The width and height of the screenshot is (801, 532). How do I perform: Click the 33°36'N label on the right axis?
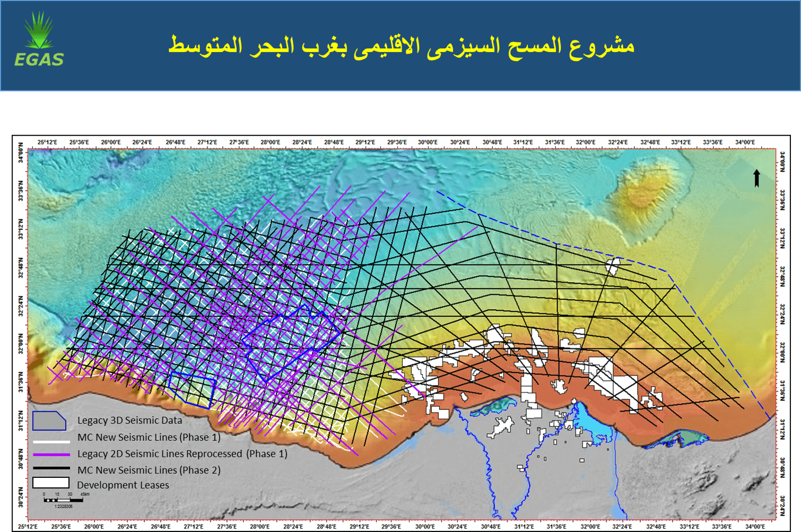[x=782, y=200]
